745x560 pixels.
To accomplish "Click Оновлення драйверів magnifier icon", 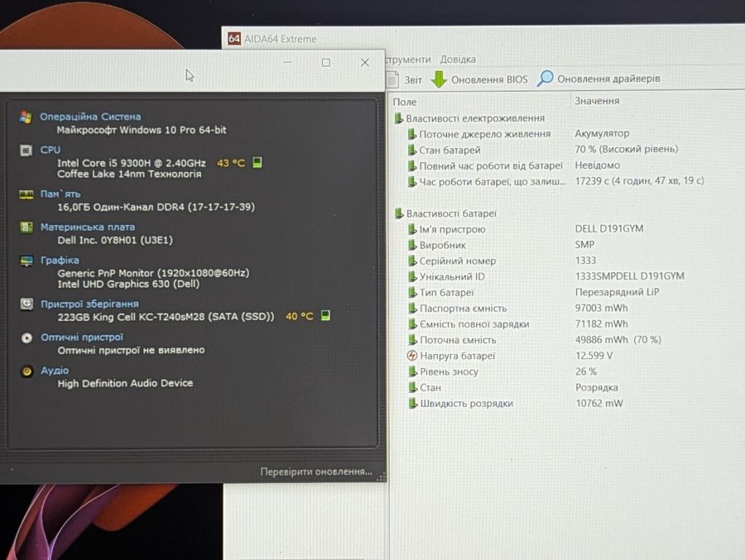I will 545,79.
